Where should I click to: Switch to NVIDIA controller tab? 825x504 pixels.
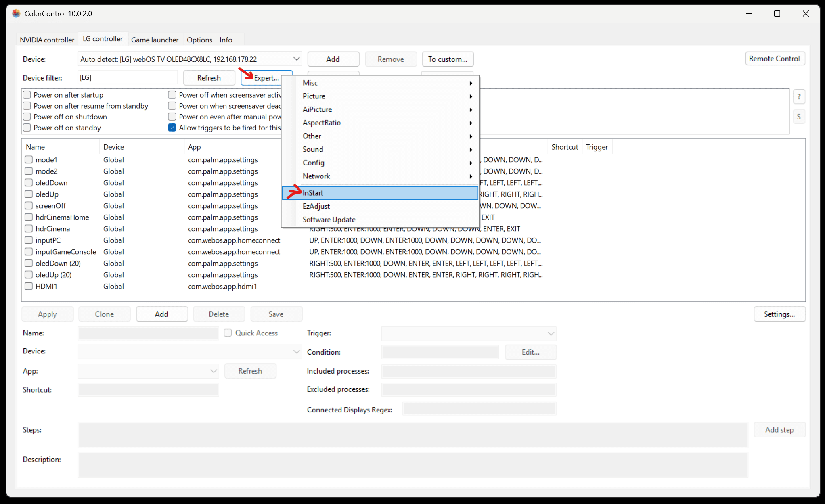(x=47, y=40)
